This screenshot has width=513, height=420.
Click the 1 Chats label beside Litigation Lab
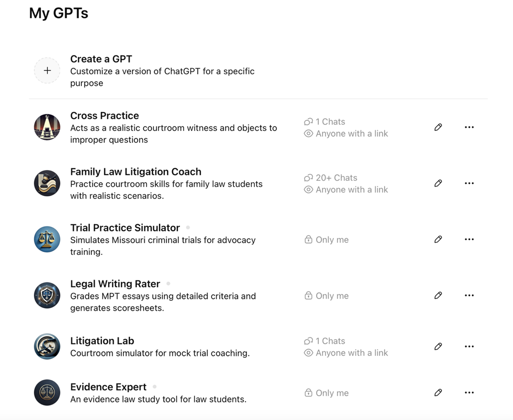pos(330,341)
